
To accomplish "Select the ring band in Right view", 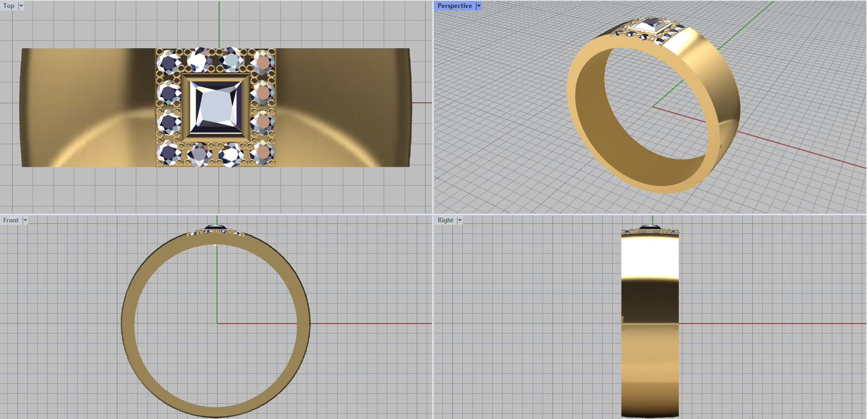I will (650, 326).
